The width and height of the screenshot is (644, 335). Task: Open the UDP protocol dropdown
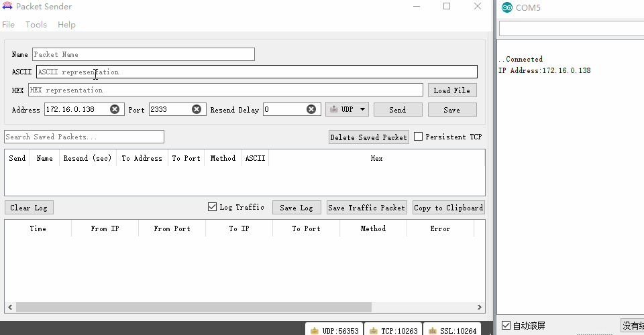pos(347,109)
